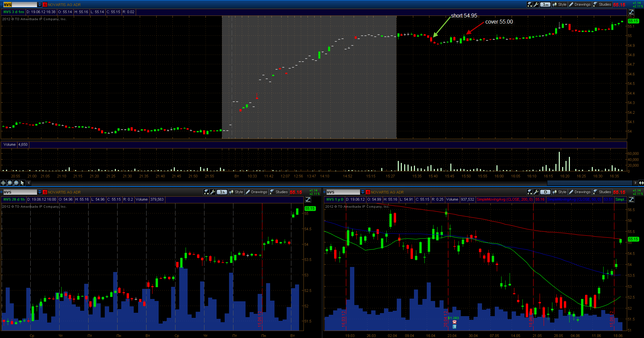Click the zoom in magnifier

coord(9,183)
